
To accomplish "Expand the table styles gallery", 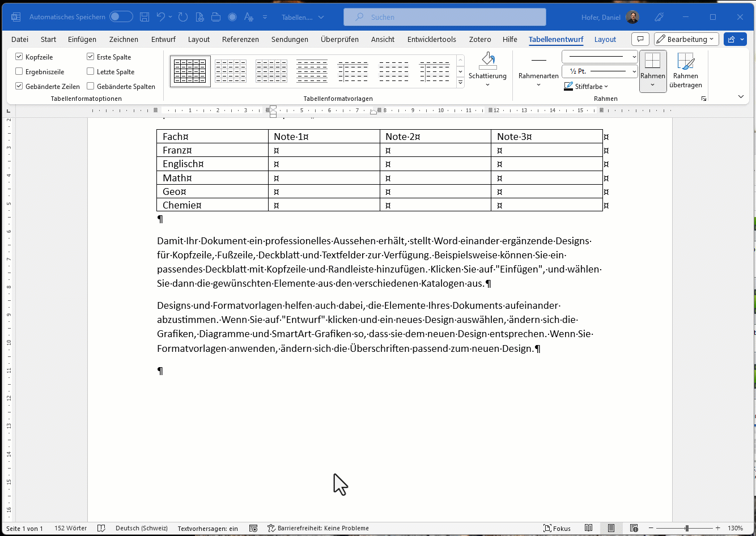I will pos(460,83).
